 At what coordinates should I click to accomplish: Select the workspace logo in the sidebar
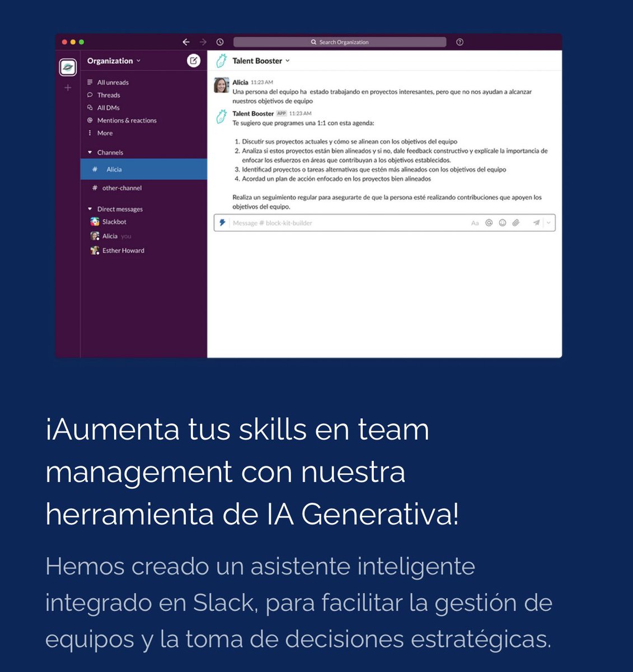(x=68, y=67)
